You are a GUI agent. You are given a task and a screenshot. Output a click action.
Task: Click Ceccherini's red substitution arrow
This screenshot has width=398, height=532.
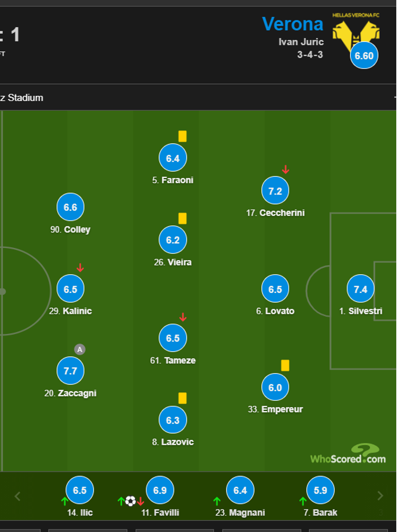tap(286, 169)
